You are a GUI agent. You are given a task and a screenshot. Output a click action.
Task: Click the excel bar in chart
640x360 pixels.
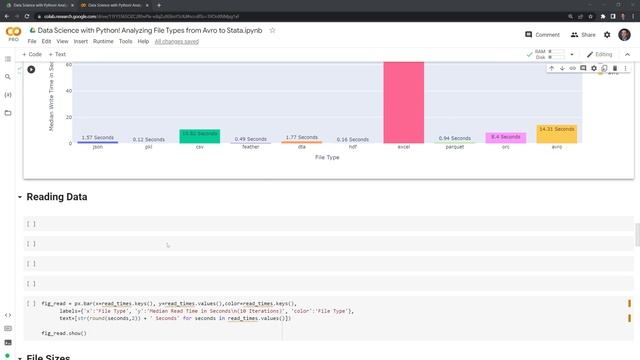404,102
